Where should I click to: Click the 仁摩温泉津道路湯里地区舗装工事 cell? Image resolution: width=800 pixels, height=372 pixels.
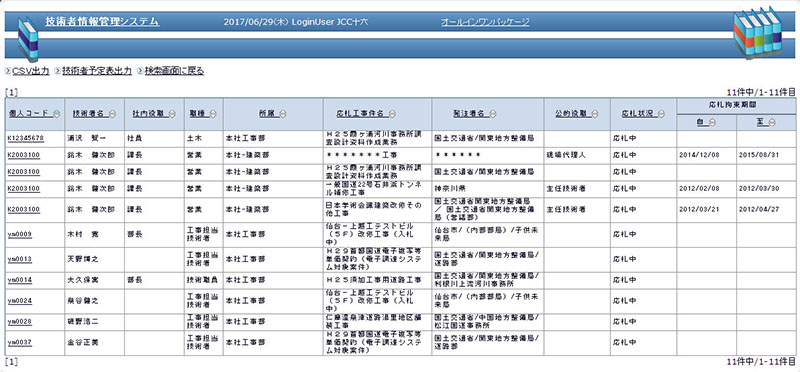click(x=377, y=321)
